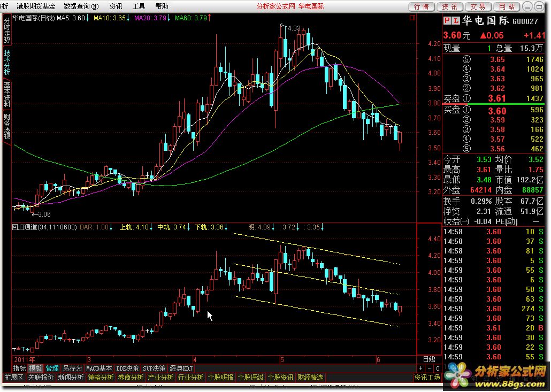Click the minus zoom button near 日线
The image size is (551, 392).
click(x=429, y=368)
